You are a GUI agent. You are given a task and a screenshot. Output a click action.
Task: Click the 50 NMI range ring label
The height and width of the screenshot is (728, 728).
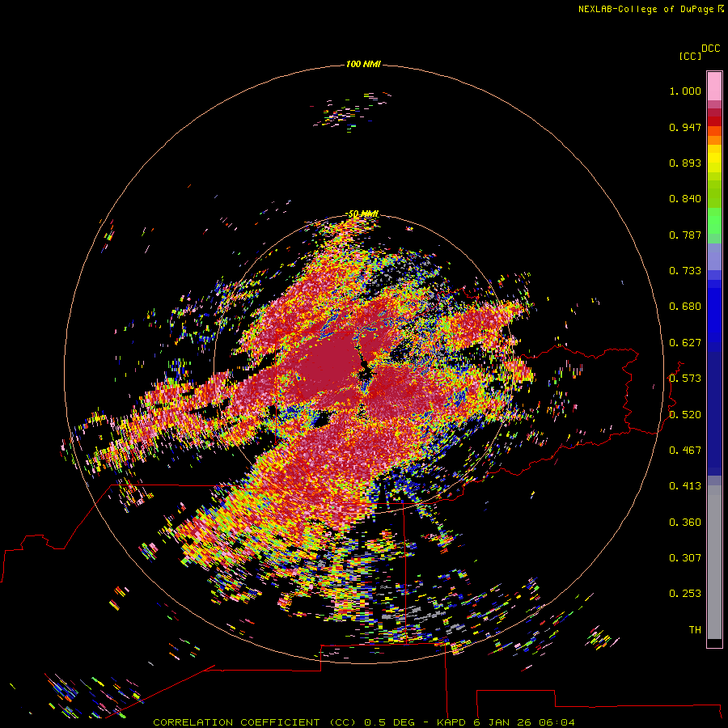click(x=363, y=214)
